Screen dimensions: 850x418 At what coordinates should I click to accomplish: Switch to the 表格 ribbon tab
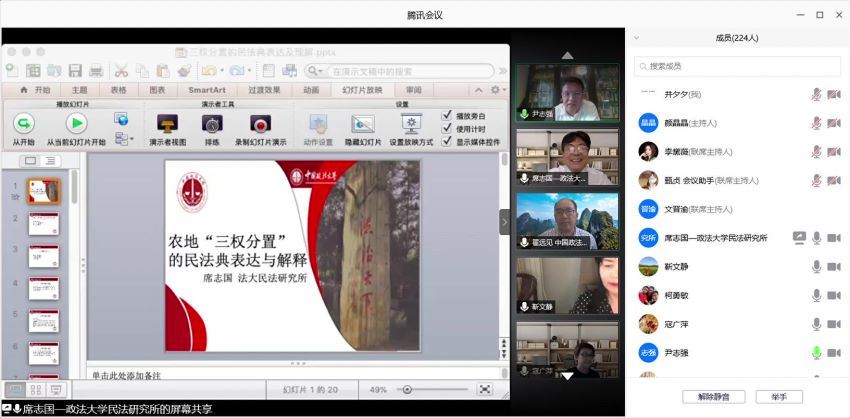(x=118, y=90)
